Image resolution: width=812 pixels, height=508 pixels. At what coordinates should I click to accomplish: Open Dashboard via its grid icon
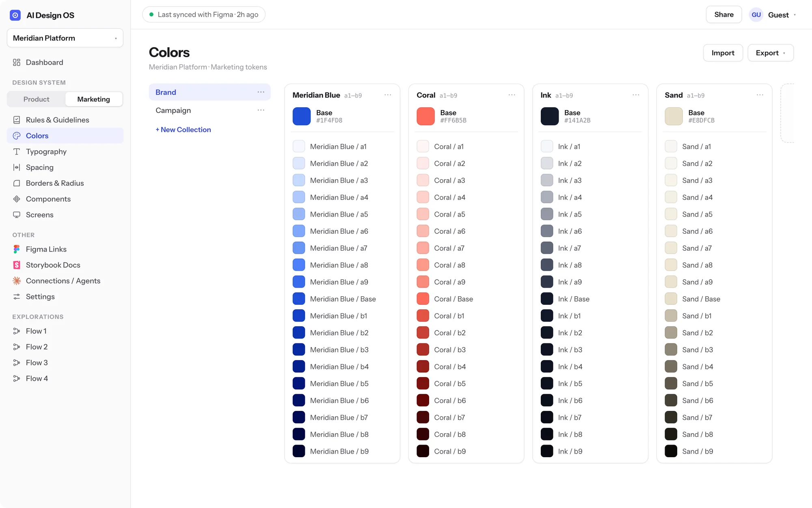click(17, 62)
